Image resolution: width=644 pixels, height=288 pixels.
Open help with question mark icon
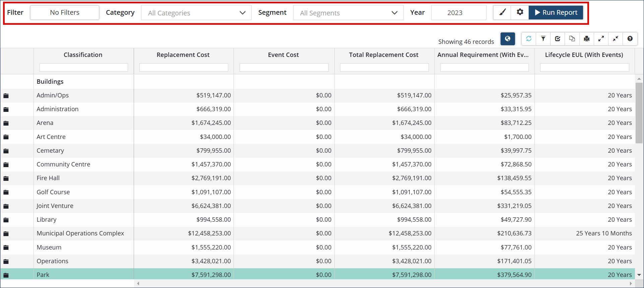click(630, 39)
